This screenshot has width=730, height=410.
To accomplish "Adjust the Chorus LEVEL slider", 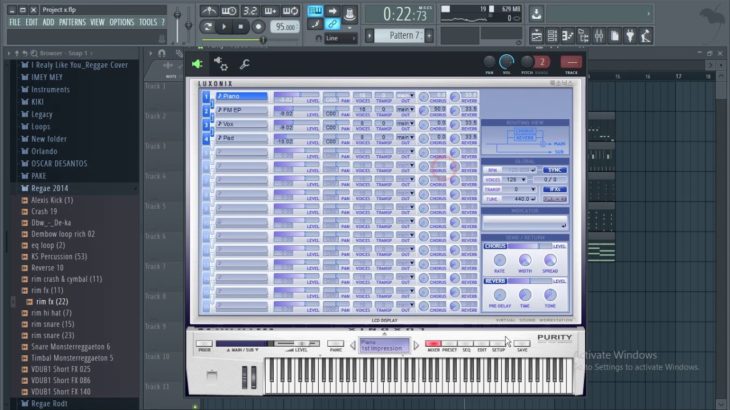I will (530, 246).
